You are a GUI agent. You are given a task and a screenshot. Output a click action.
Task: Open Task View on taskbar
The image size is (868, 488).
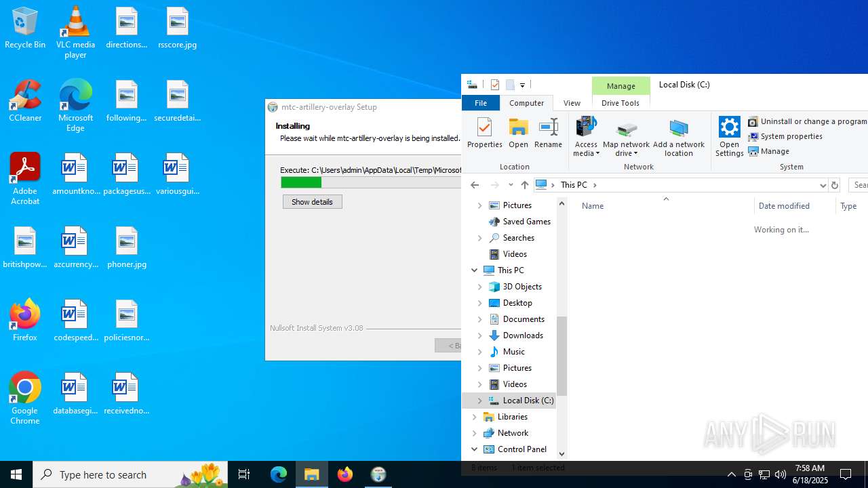pos(244,474)
